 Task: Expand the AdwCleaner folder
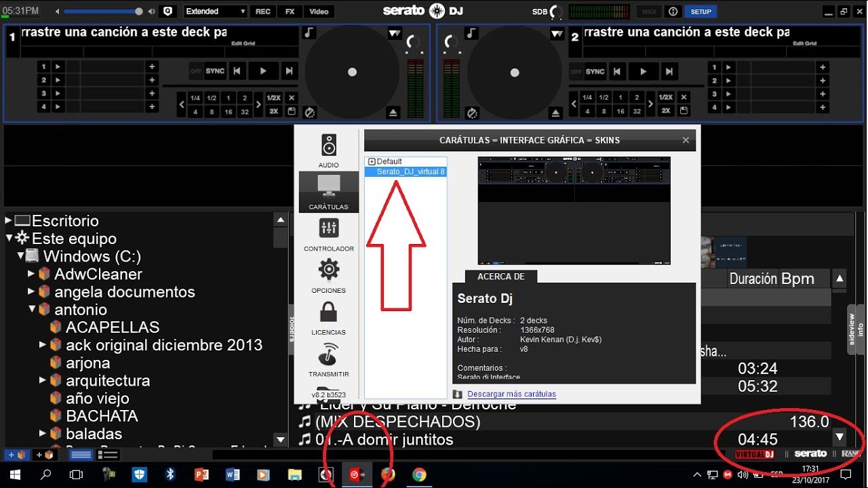[31, 273]
